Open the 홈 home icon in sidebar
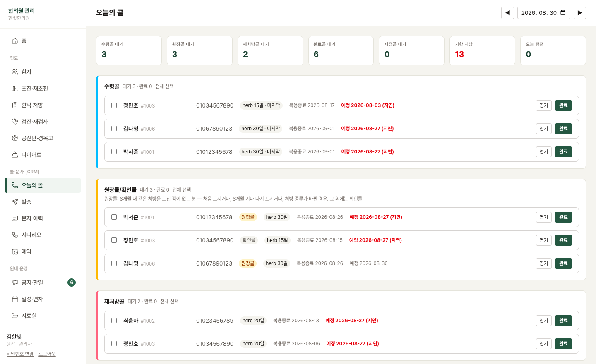 15,41
